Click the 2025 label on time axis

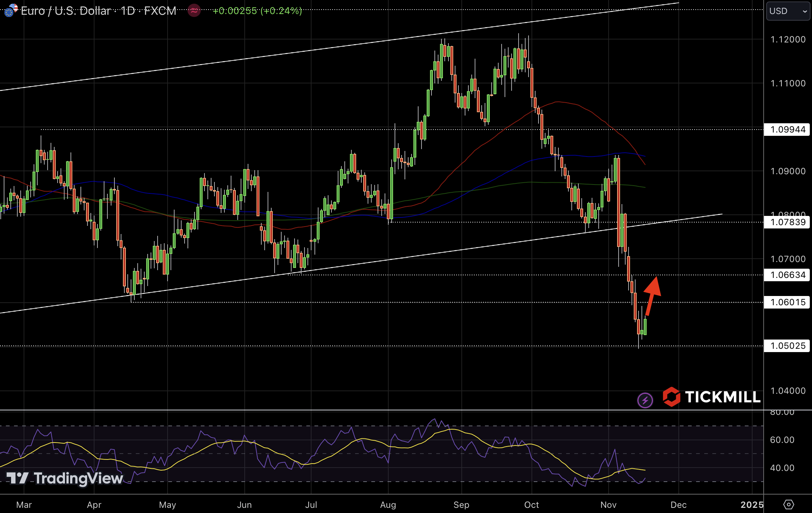(752, 505)
